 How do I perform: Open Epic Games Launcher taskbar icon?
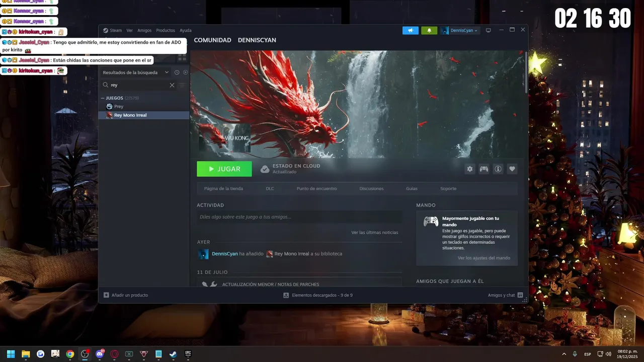point(188,354)
